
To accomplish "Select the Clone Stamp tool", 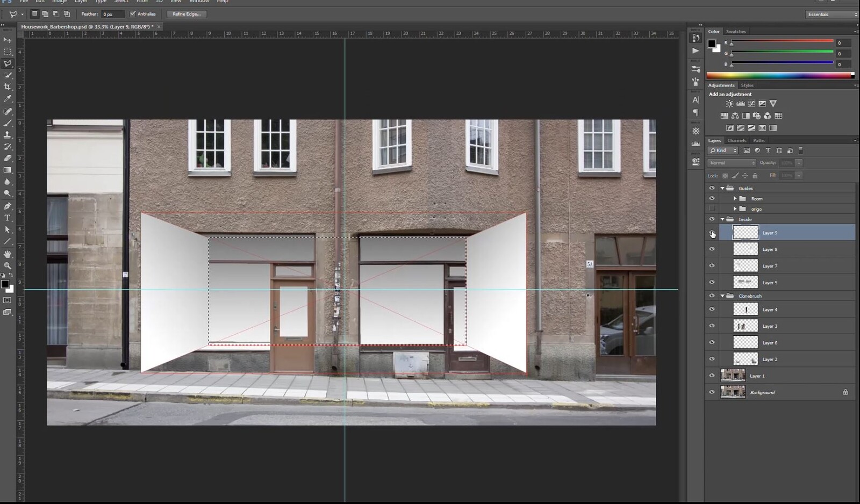I will tap(8, 135).
